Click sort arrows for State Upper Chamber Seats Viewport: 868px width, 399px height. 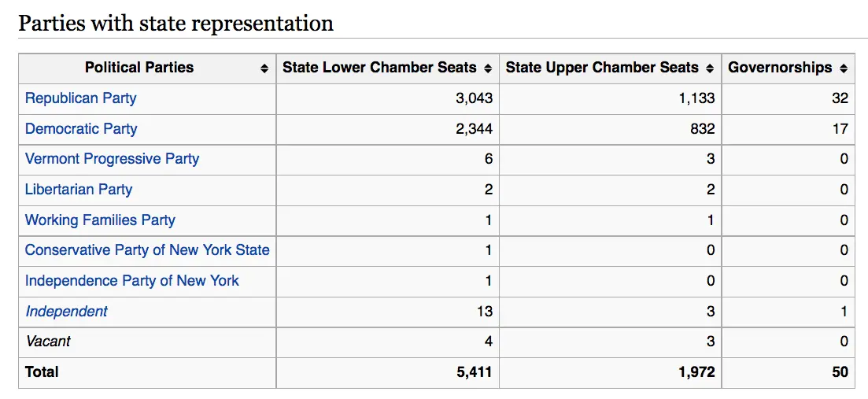tap(710, 68)
